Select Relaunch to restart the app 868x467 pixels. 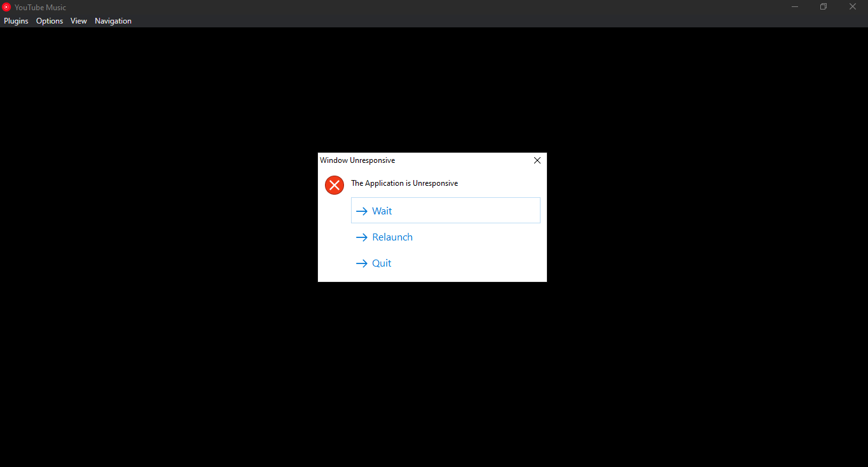(392, 237)
